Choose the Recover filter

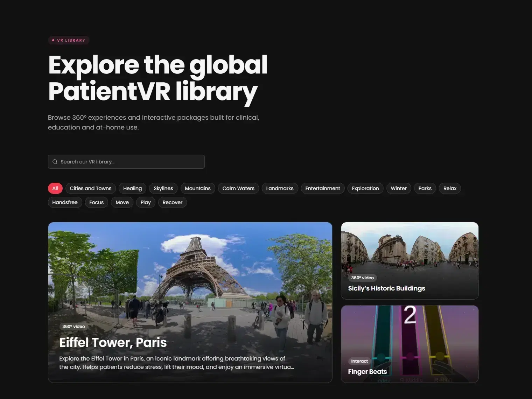(x=173, y=202)
